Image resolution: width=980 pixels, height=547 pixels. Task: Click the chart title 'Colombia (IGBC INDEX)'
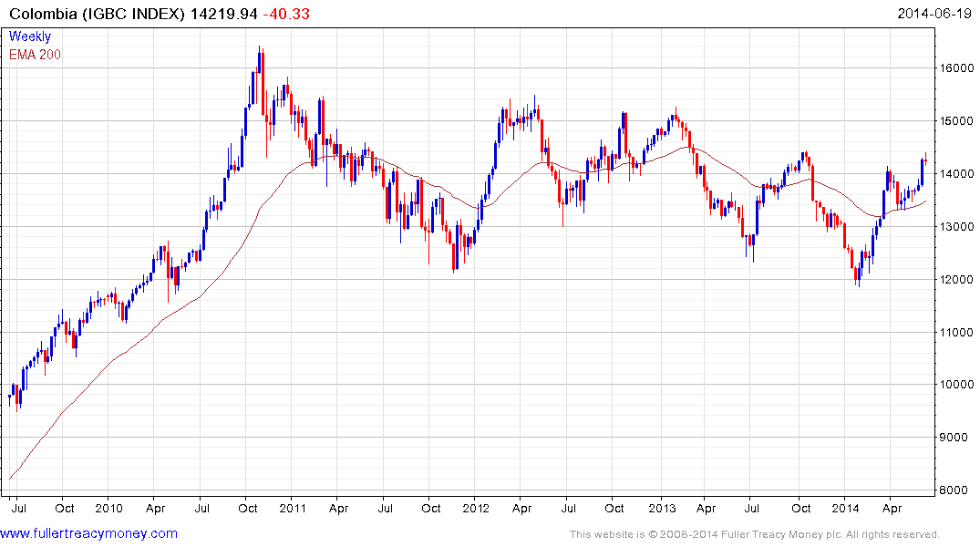tap(97, 14)
